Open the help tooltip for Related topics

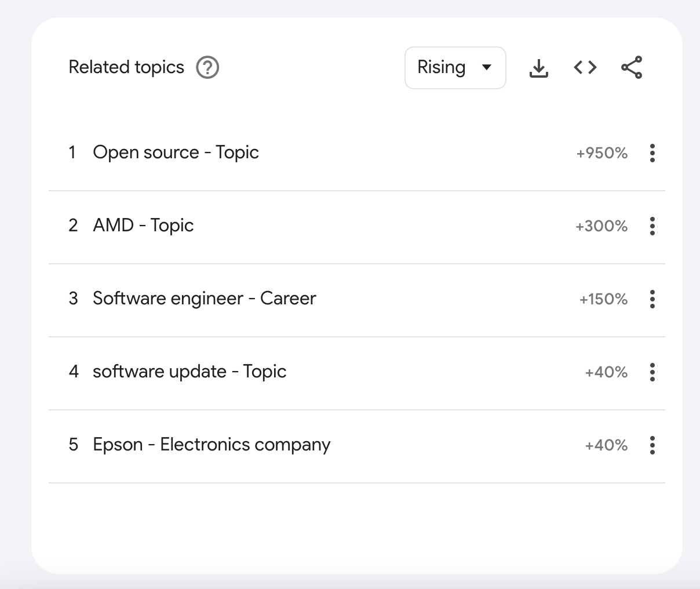click(208, 67)
